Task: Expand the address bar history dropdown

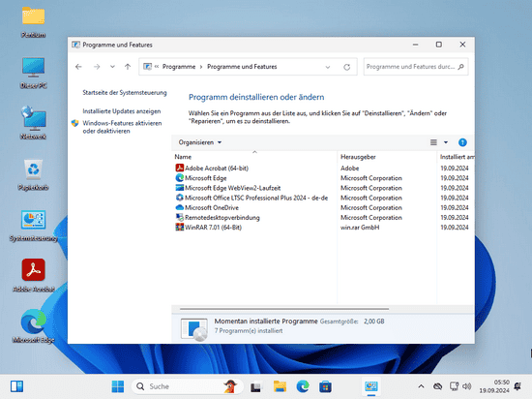Action: pyautogui.click(x=328, y=67)
